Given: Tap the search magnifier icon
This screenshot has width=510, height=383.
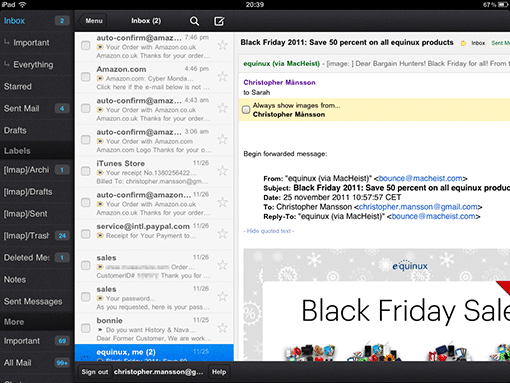Looking at the screenshot, I should coord(194,21).
